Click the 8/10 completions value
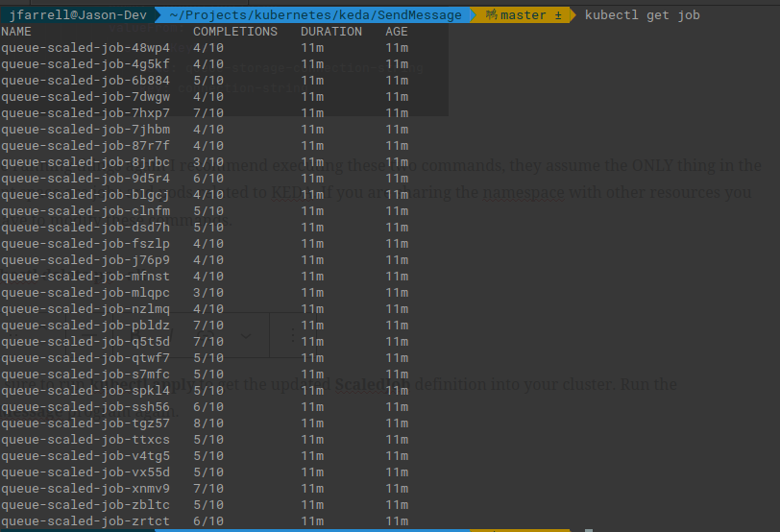The image size is (780, 532). pyautogui.click(x=208, y=423)
